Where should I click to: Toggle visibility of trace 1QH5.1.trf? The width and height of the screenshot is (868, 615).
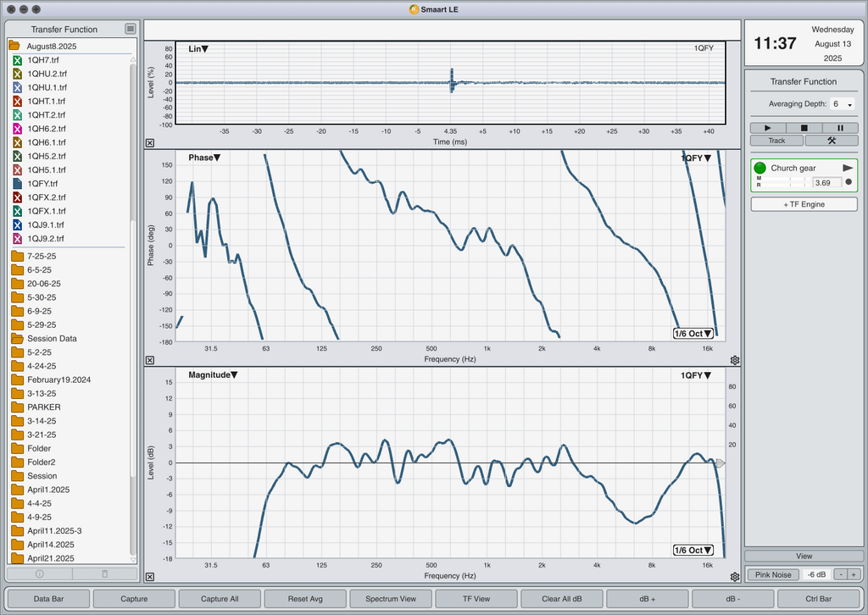coord(17,169)
